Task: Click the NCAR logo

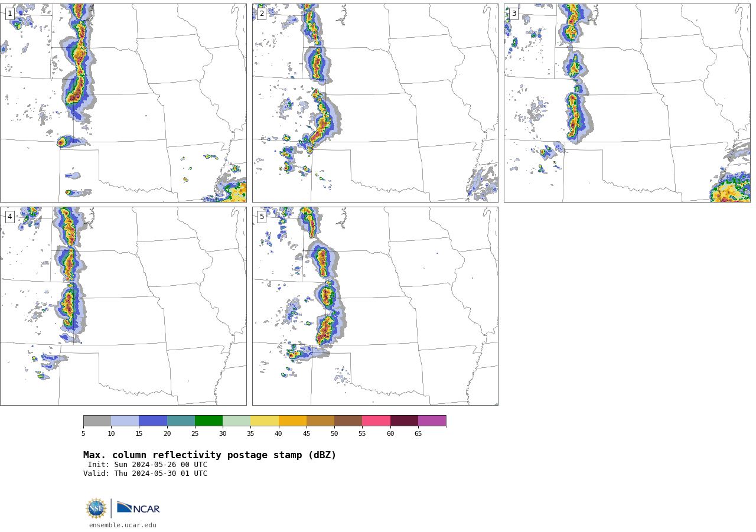Action: [138, 508]
